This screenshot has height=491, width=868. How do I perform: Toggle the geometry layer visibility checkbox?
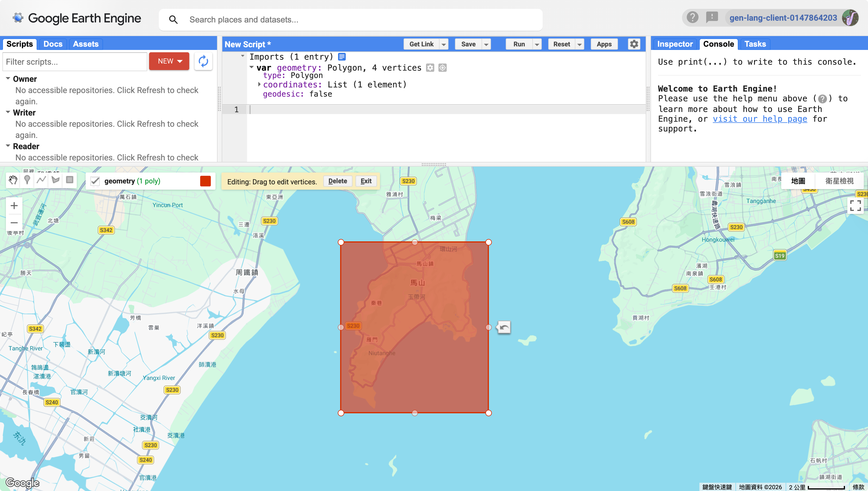pos(95,181)
